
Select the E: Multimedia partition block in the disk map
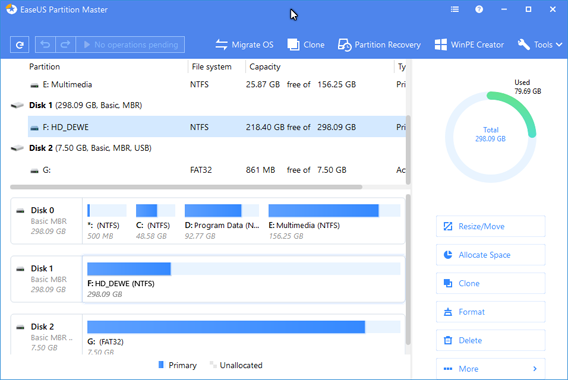(x=334, y=221)
